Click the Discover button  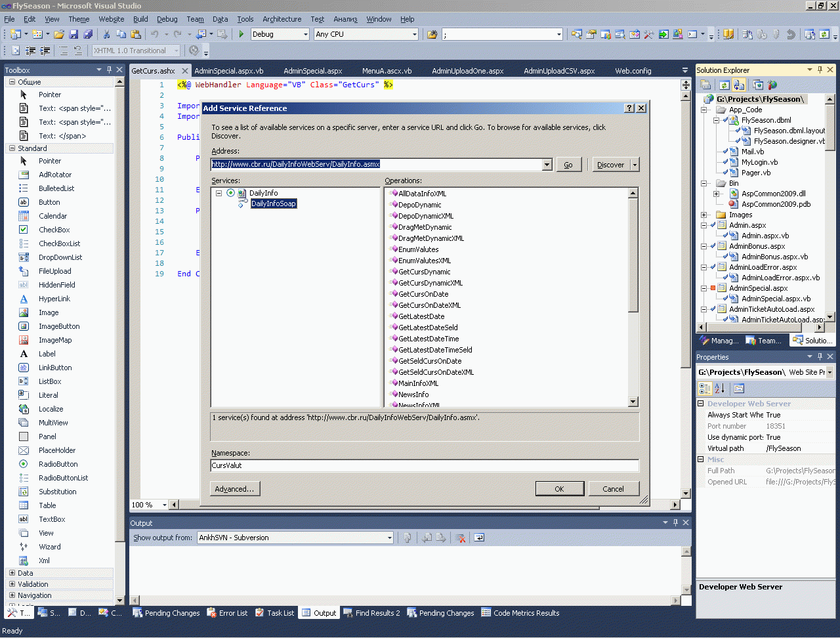[611, 165]
